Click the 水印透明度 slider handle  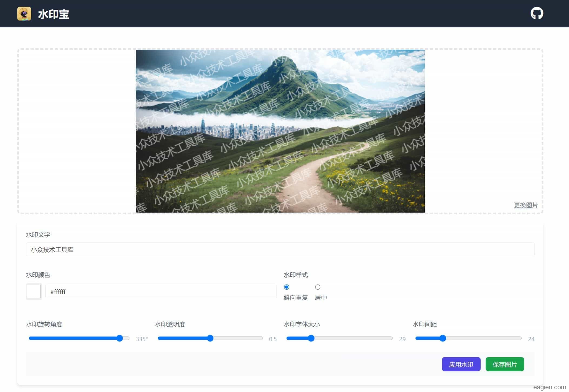point(210,338)
